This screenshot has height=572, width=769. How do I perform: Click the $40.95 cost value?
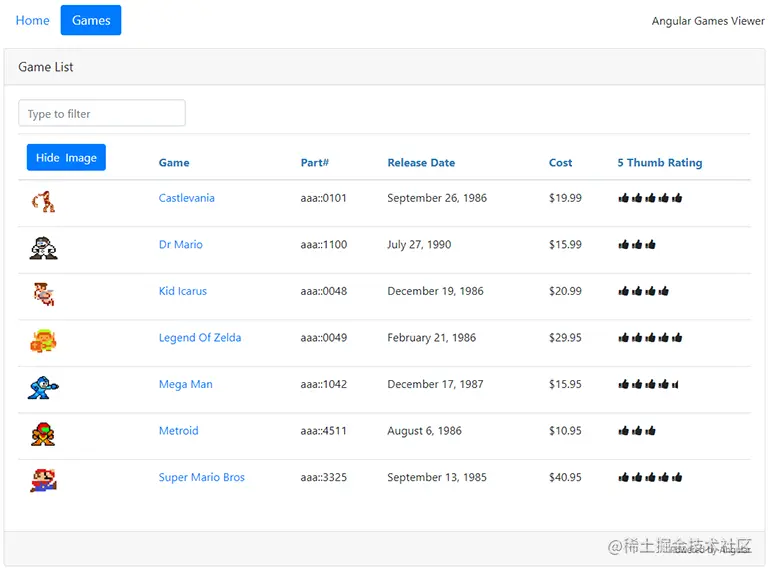[565, 477]
